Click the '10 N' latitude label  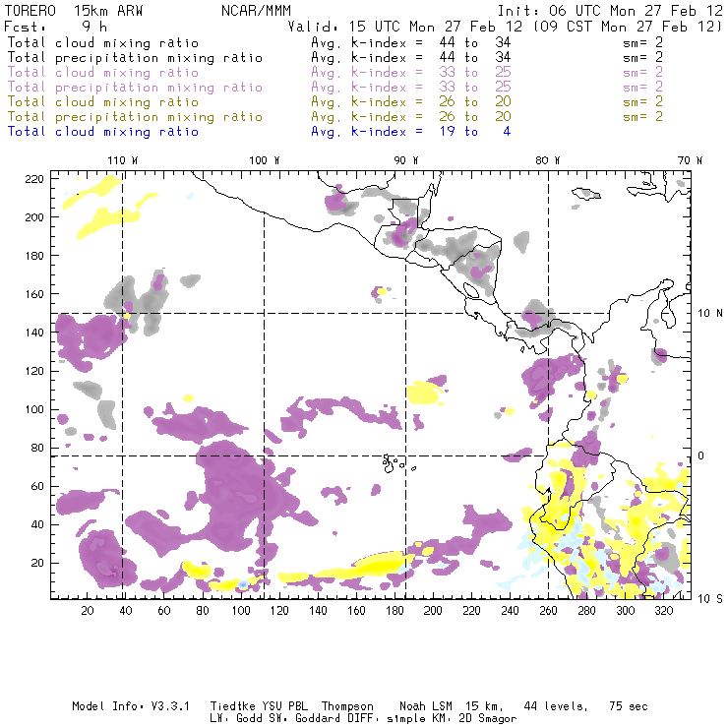coord(710,314)
